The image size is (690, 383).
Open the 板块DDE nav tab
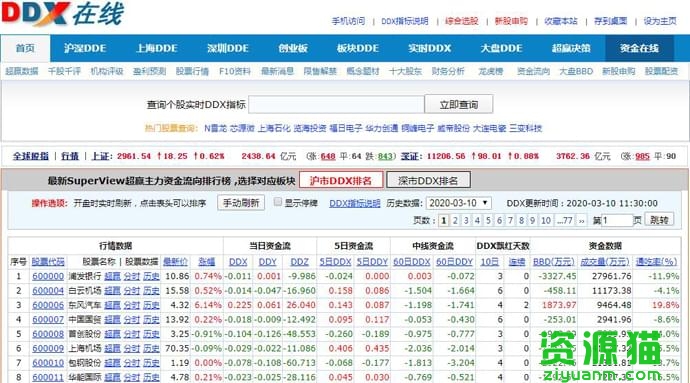(358, 48)
